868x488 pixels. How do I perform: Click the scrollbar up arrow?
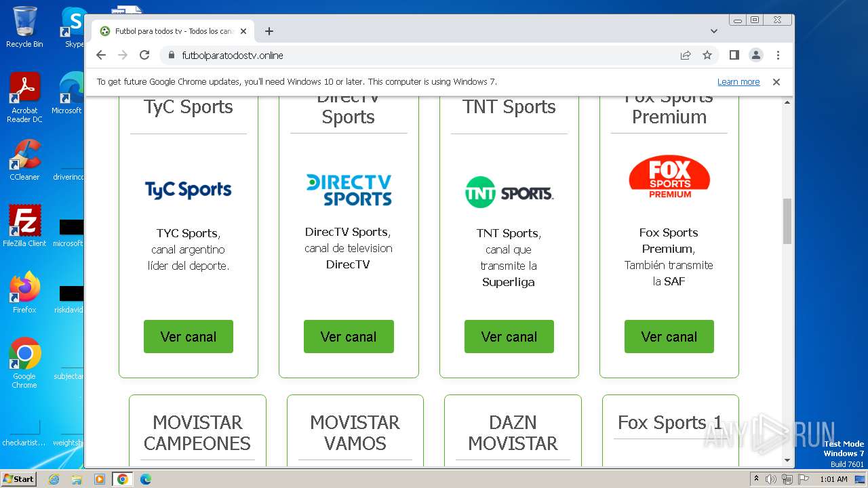787,102
